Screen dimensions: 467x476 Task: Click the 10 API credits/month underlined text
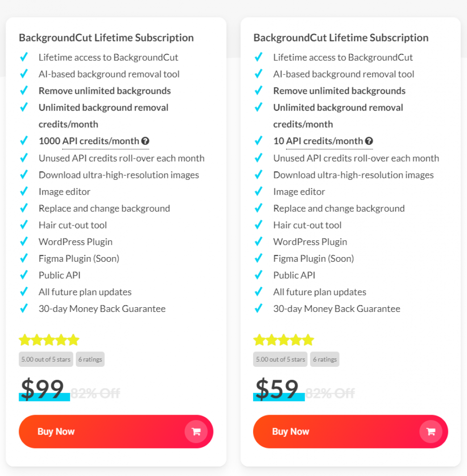318,141
